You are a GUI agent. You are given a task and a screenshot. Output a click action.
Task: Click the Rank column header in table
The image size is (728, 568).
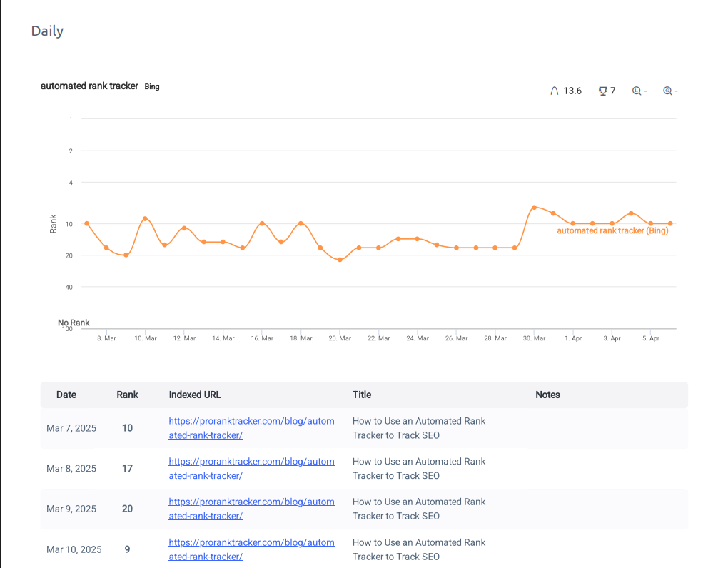(x=127, y=395)
